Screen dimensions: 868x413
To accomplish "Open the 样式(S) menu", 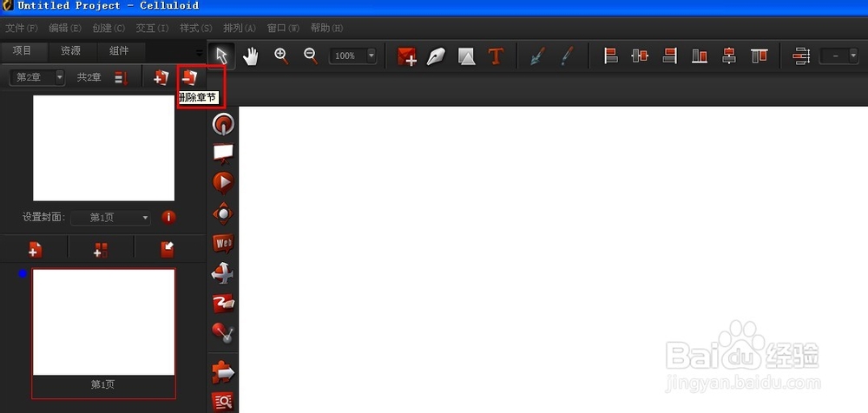I will coord(196,28).
